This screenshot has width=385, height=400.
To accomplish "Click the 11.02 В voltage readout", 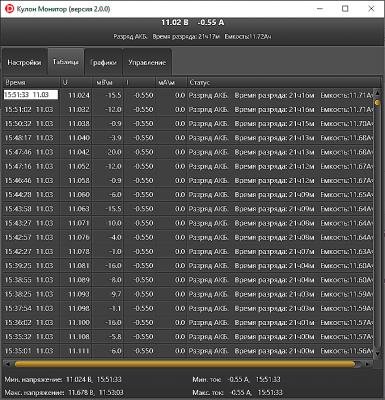I will point(175,23).
